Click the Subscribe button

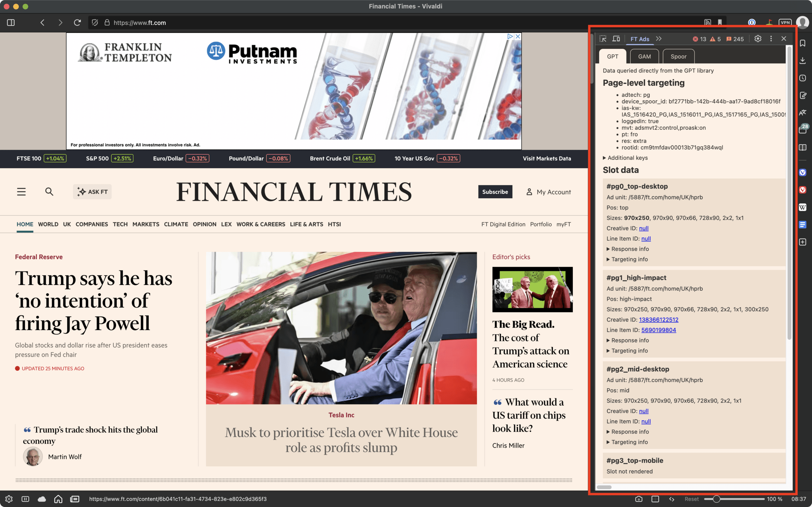495,192
